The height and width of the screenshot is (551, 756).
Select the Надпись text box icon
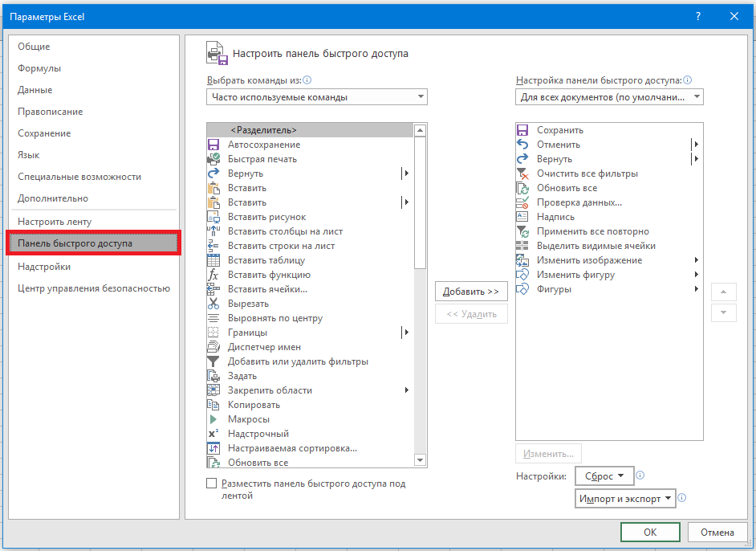pyautogui.click(x=522, y=217)
